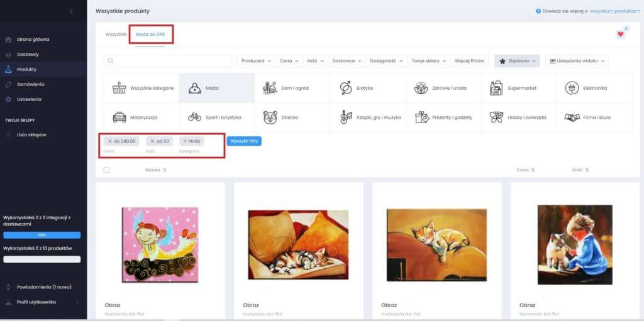Screen dimensions: 644x321
Task: Select the Supermarket category icon
Action: [496, 88]
